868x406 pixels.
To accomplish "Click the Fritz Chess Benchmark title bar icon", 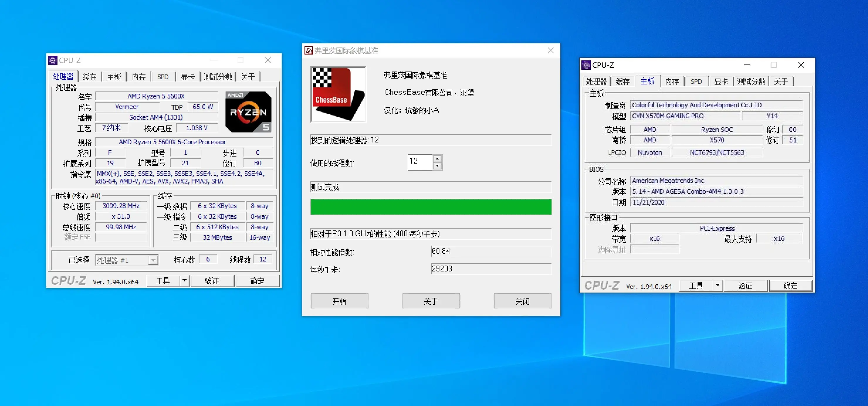I will point(308,50).
